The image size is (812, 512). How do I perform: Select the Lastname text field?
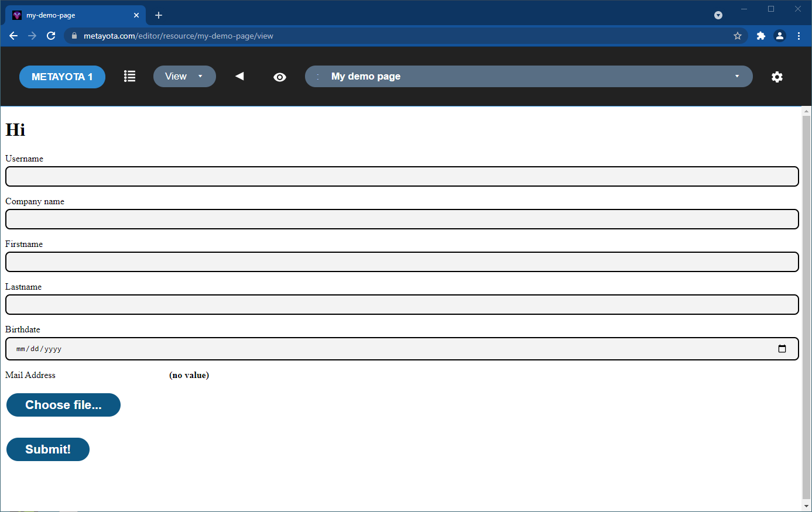pos(402,304)
